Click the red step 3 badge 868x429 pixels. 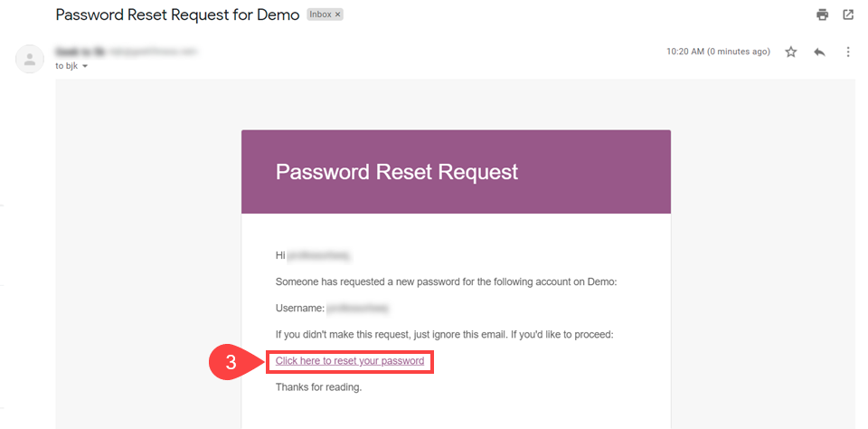click(231, 362)
